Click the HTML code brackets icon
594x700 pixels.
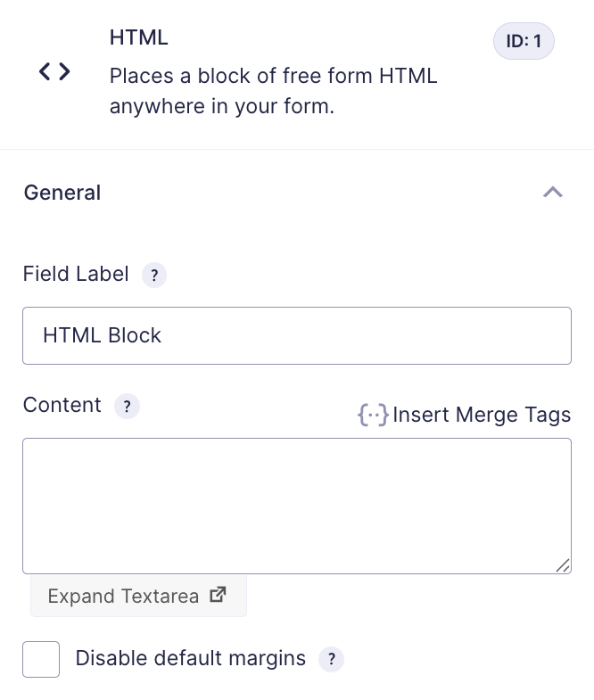coord(54,72)
